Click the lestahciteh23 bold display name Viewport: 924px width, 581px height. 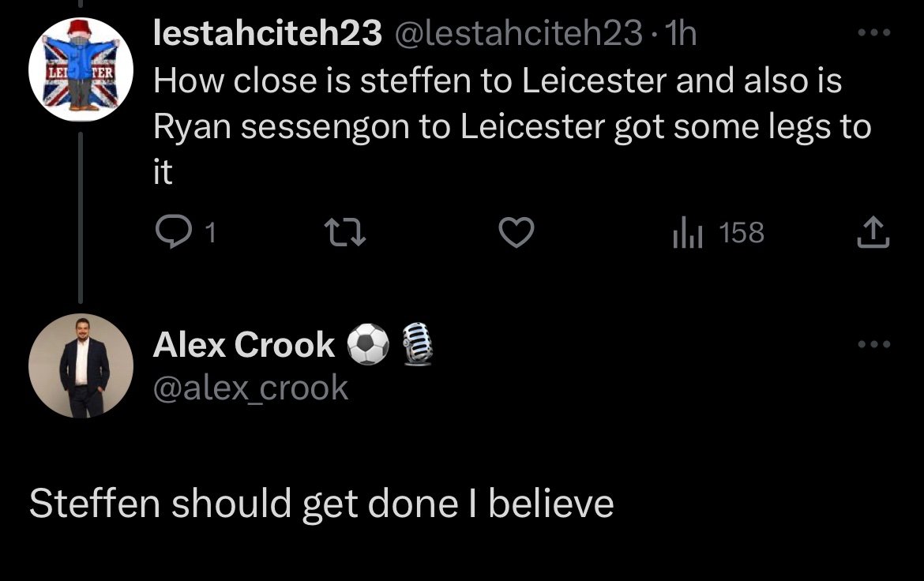[268, 32]
